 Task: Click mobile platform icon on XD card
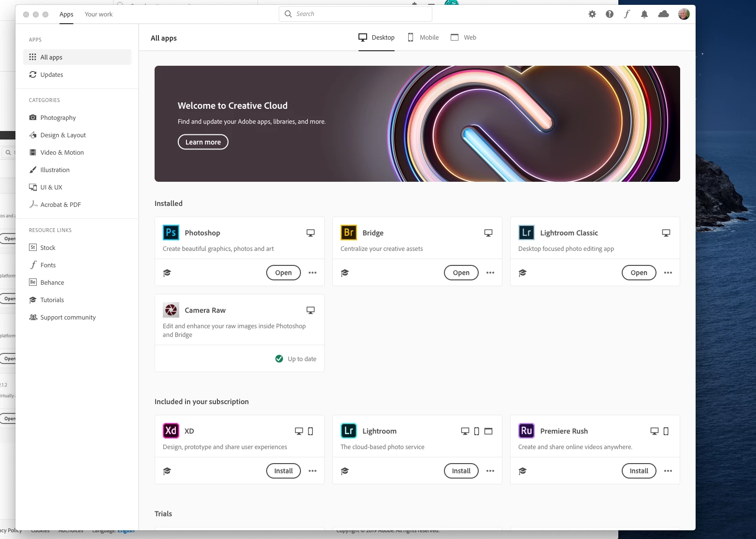click(x=311, y=431)
